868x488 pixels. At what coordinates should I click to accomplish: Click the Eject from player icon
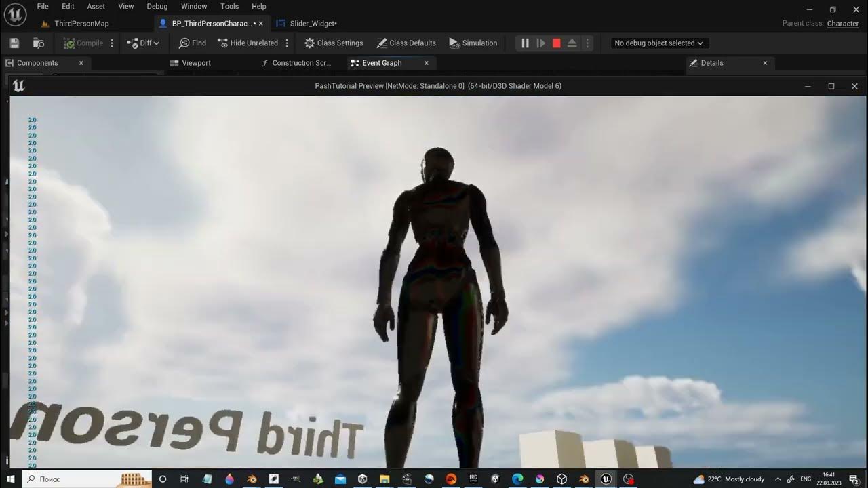click(572, 43)
